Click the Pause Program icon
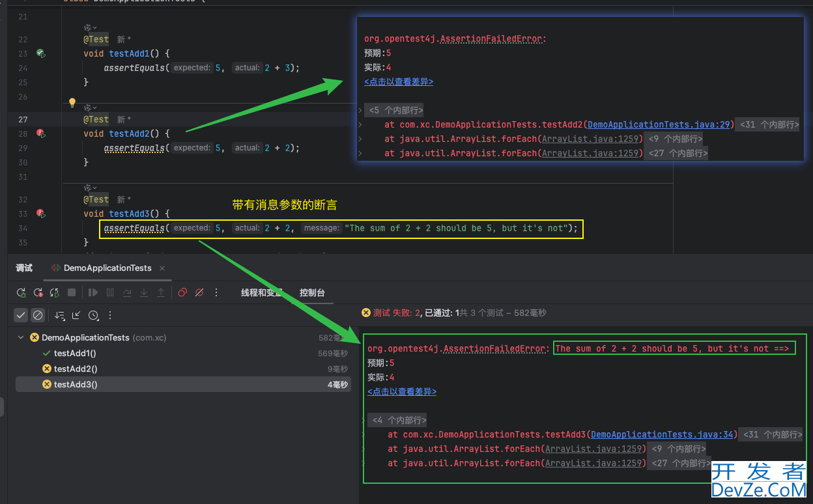 110,293
